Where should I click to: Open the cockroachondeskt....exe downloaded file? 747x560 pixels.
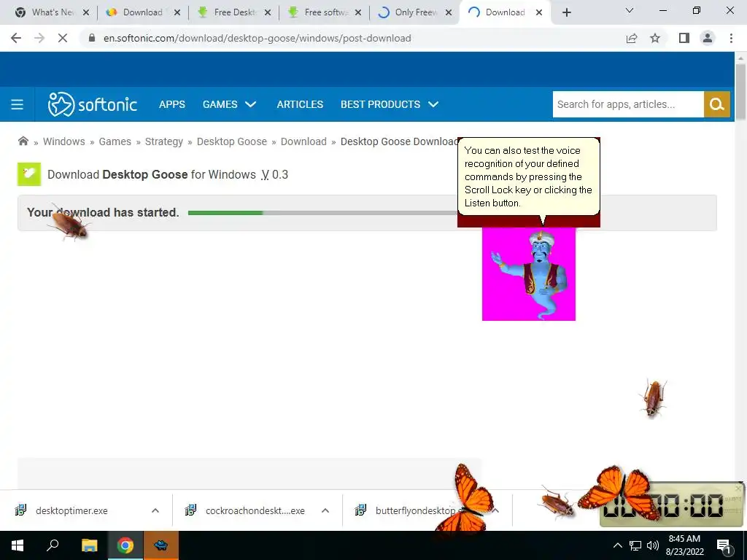(255, 510)
